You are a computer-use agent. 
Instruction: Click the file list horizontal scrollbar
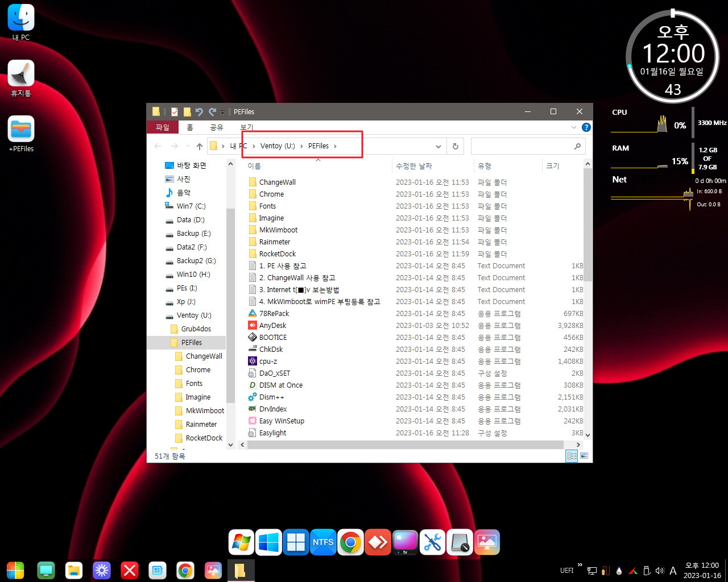(404, 445)
